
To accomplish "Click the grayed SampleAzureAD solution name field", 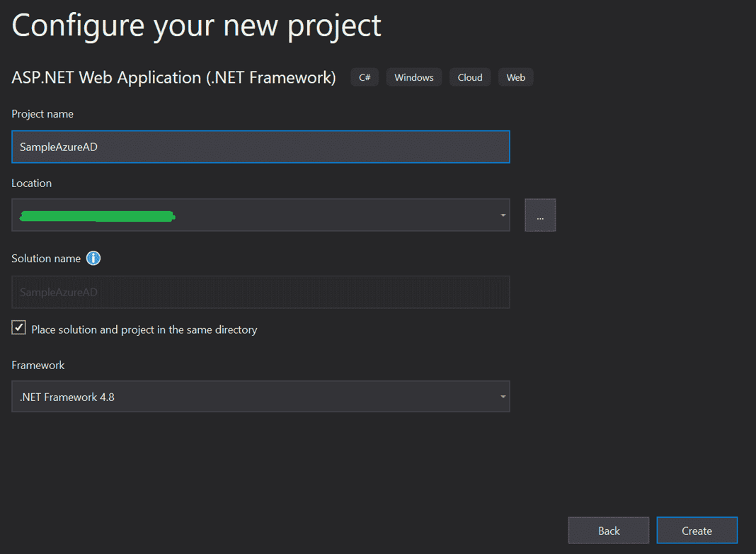I will 260,292.
